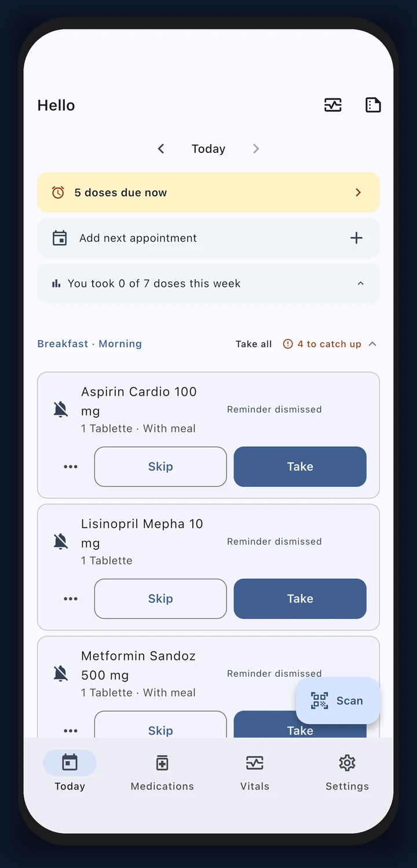Tap the Scan QR code button
Screen dimensions: 417x868
point(338,701)
